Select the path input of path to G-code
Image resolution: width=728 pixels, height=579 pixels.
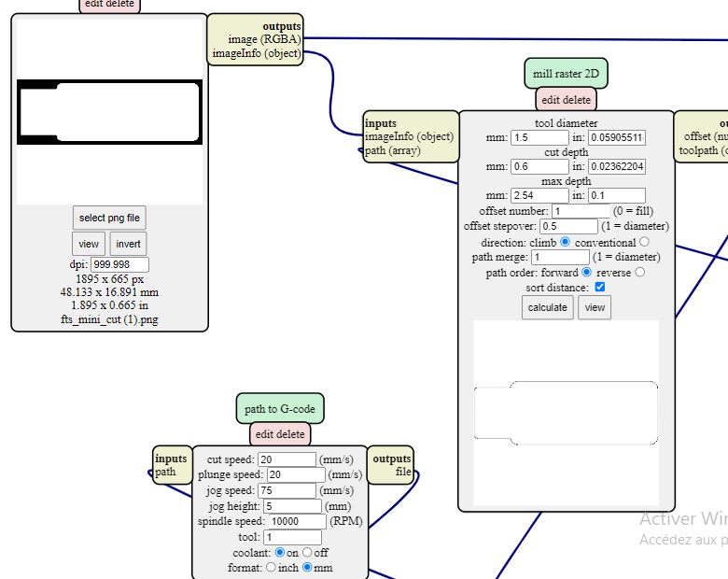(165, 473)
